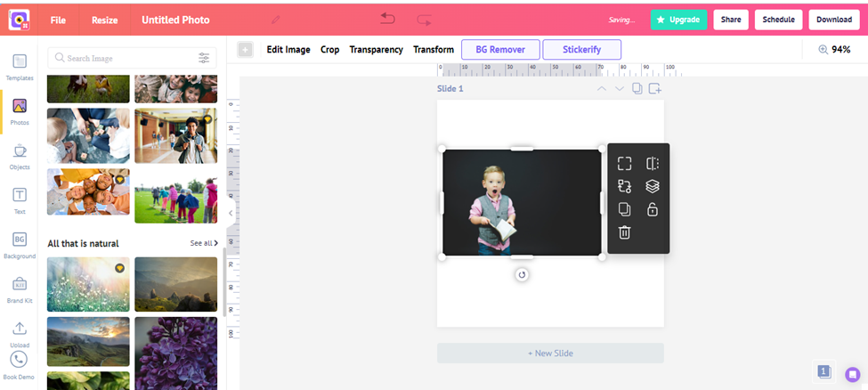The image size is (868, 390).
Task: Select the misty mountain rocks thumbnail
Action: pyautogui.click(x=176, y=284)
